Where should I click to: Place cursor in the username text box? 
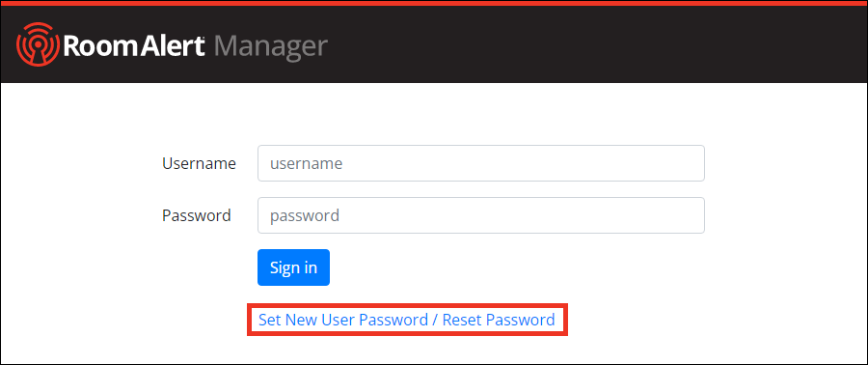[x=481, y=163]
